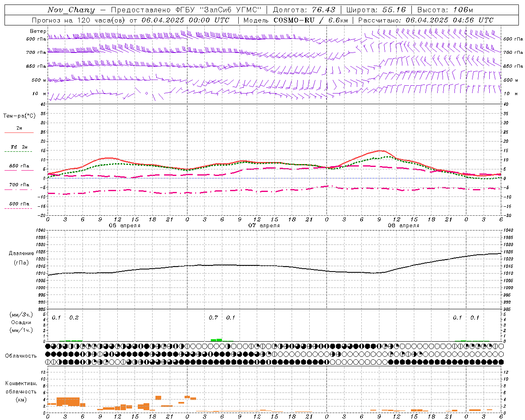Click the Широта: 55.16 latitude value

click(376, 10)
